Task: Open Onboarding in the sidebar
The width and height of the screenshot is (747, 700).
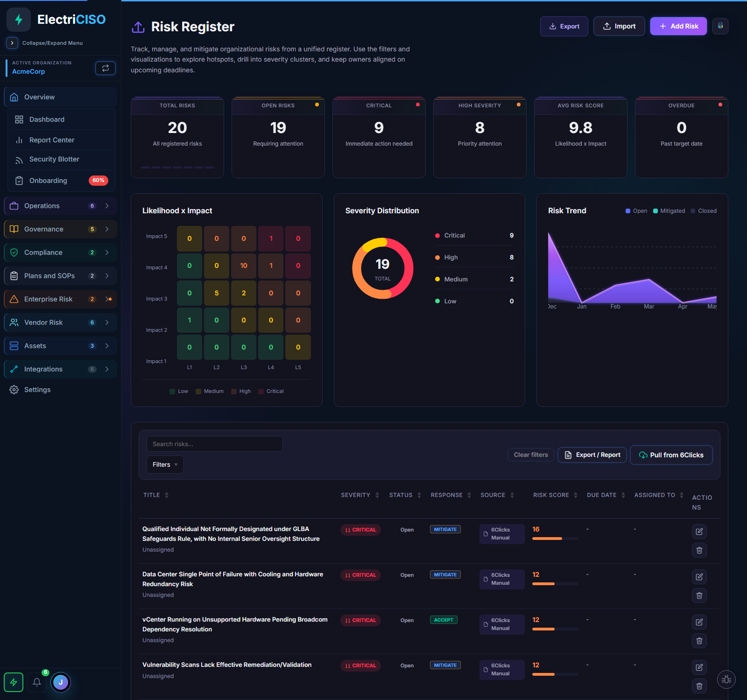Action: point(61,181)
